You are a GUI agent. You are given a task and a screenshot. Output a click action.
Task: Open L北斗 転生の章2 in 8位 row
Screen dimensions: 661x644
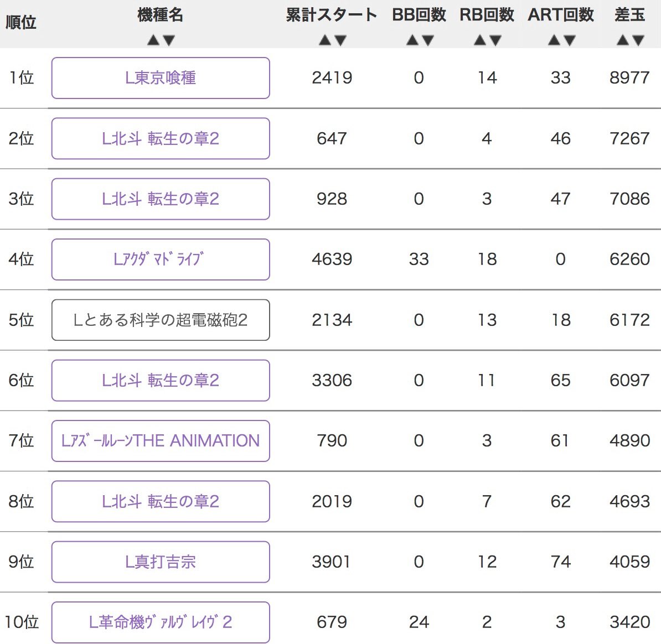tap(161, 501)
